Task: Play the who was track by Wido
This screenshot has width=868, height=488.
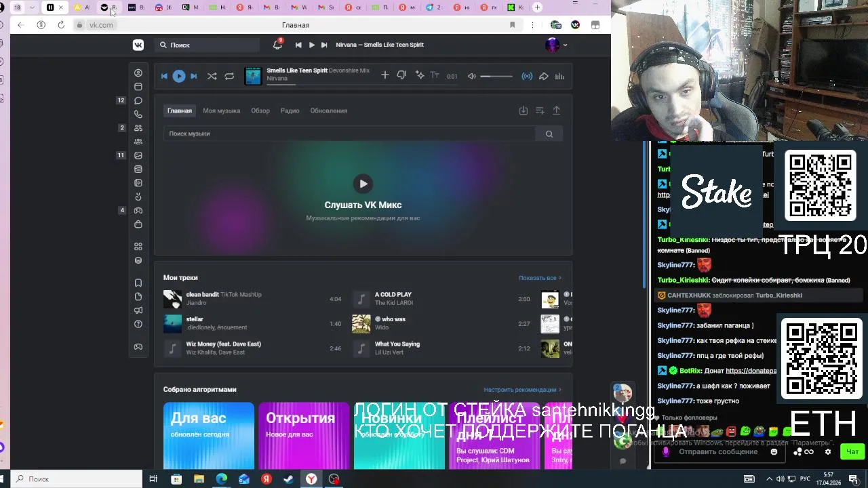Action: tap(361, 323)
